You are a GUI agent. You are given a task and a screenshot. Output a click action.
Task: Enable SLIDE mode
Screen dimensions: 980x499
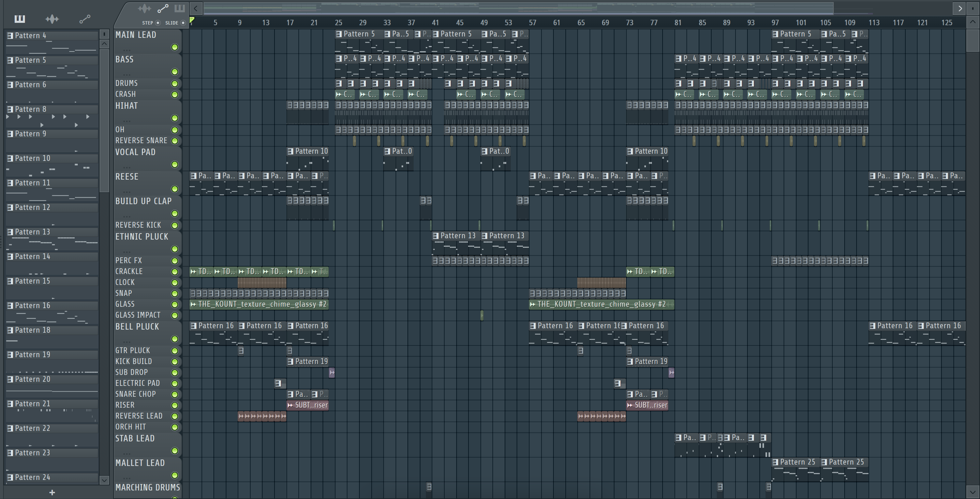[183, 23]
